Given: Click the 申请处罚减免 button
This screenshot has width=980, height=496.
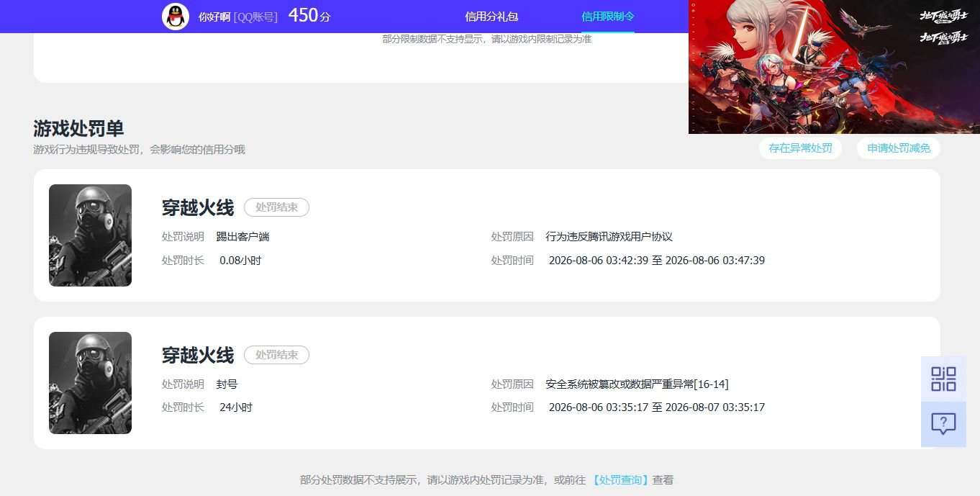Looking at the screenshot, I should 899,148.
